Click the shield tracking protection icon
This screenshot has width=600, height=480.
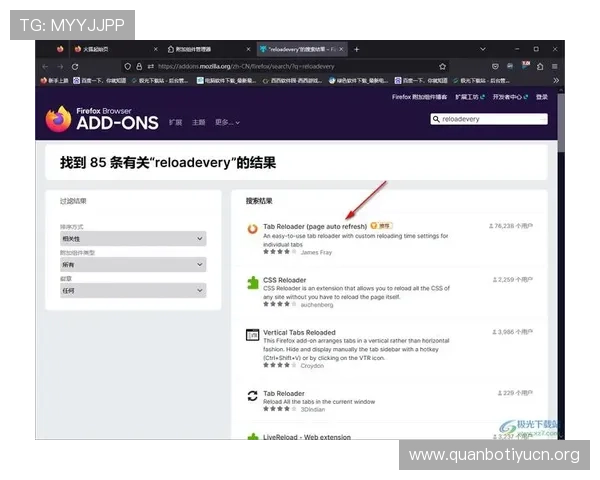[127, 67]
